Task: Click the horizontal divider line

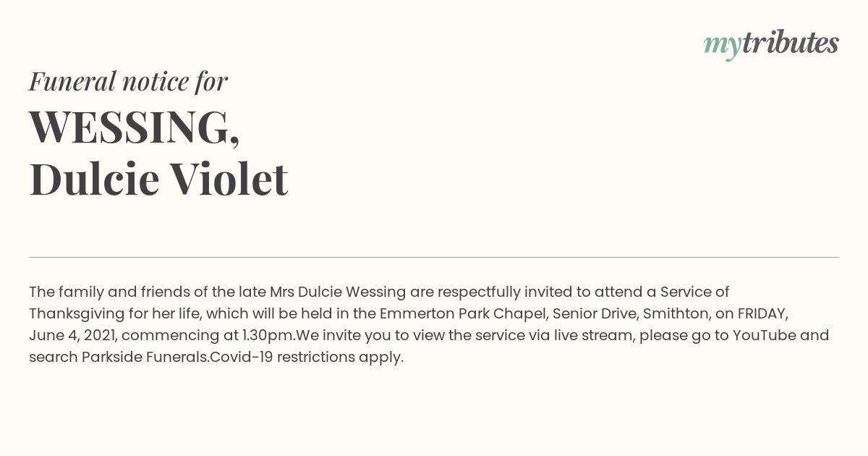Action: tap(434, 257)
